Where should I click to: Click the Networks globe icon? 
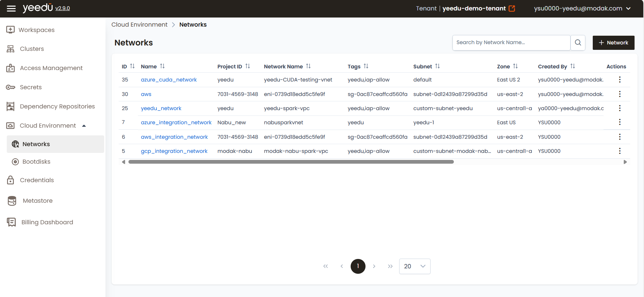16,144
